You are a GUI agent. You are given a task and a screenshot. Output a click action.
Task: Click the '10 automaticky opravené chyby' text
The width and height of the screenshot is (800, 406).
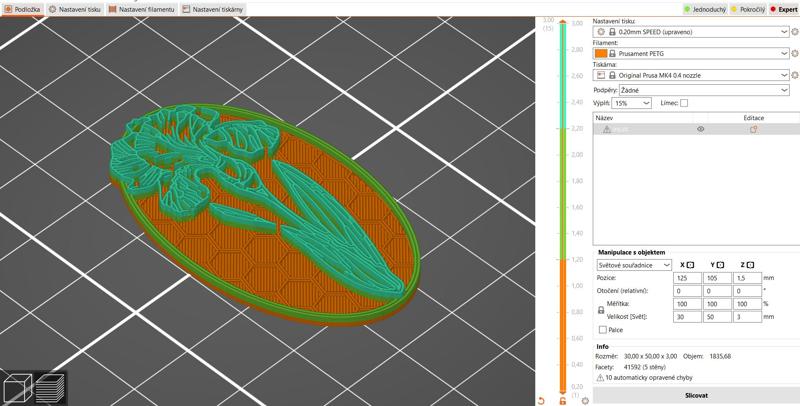point(649,378)
